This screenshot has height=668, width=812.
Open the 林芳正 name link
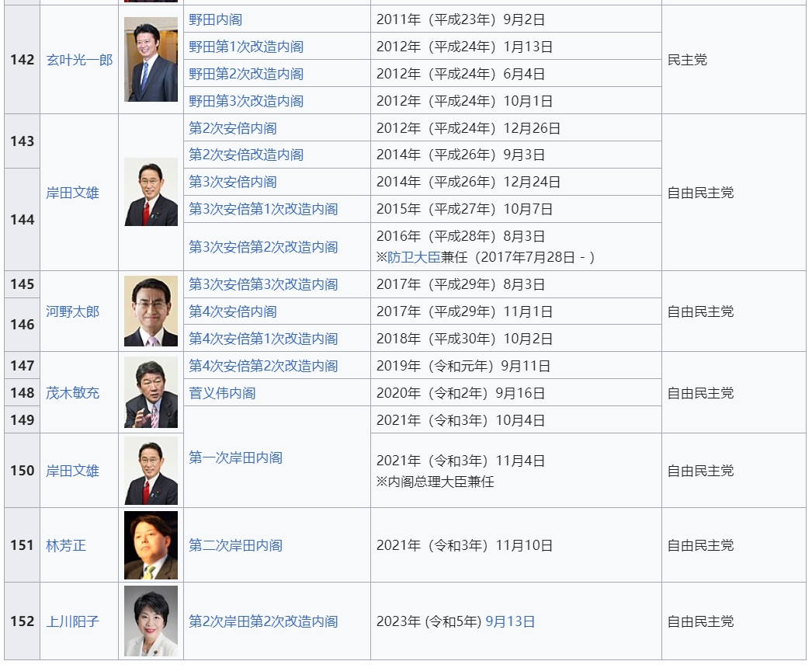point(66,545)
